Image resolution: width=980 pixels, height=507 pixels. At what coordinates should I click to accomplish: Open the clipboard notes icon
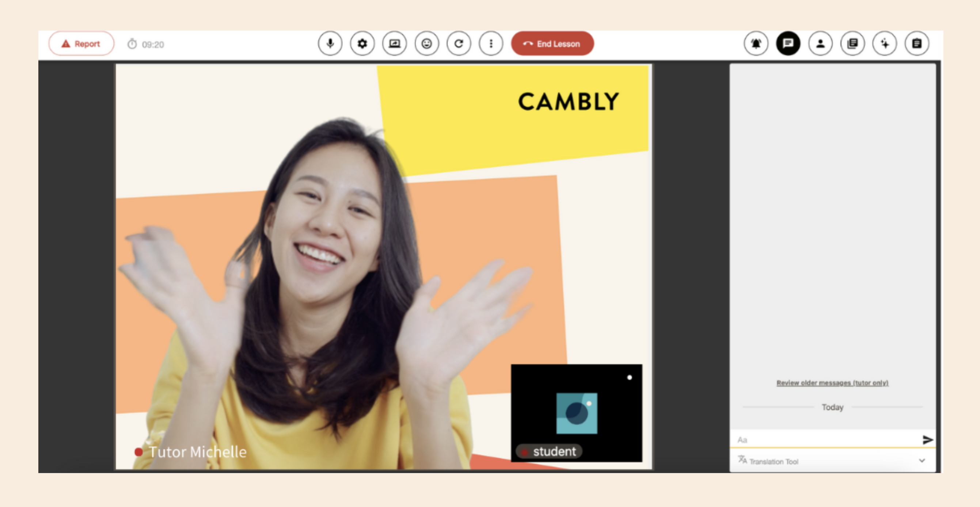(917, 44)
